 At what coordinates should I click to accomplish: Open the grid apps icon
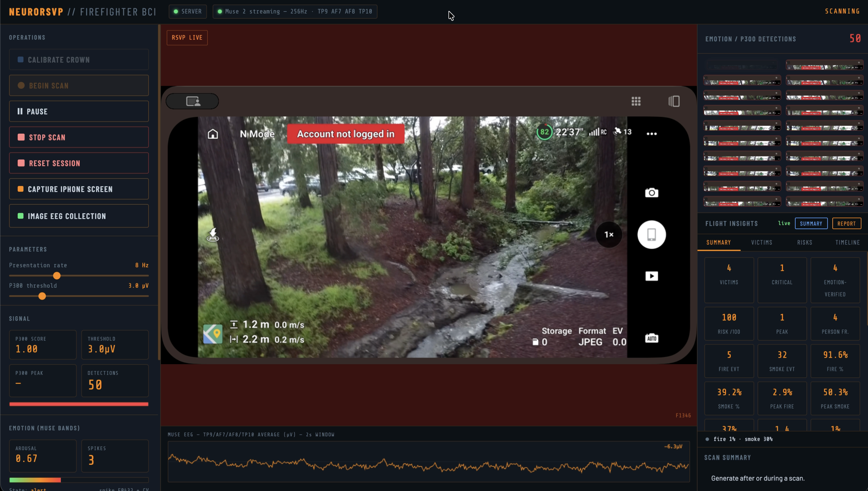tap(636, 101)
